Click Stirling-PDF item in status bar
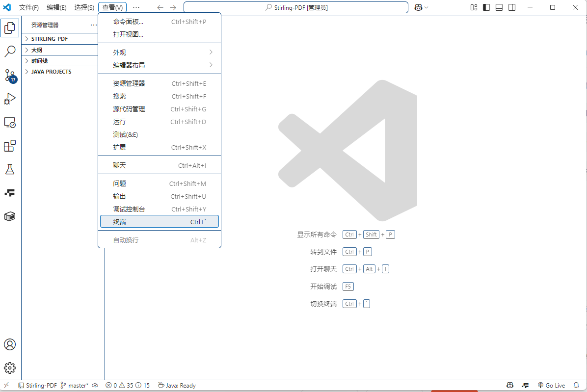The height and width of the screenshot is (392, 587). (38, 385)
